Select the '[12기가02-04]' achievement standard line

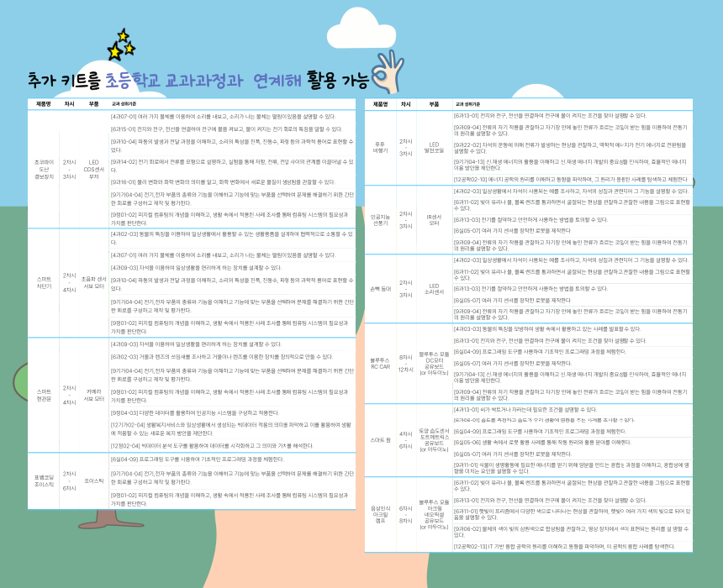[x=231, y=429]
